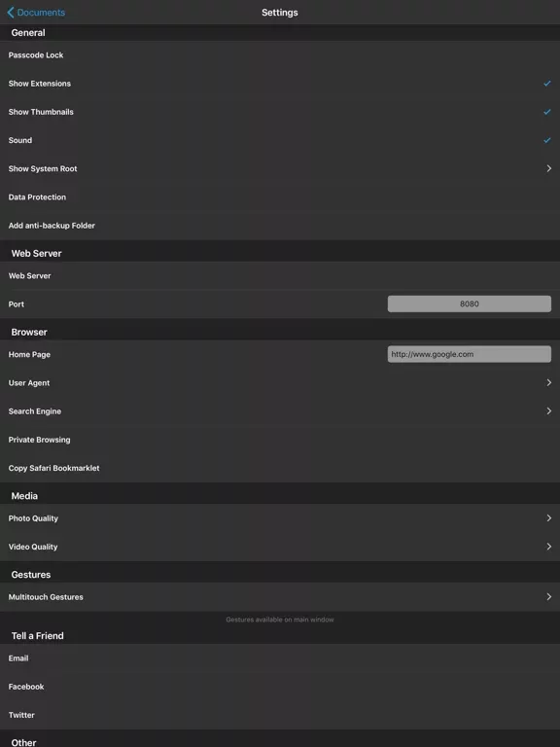Screen dimensions: 560x747
Task: Open Passcode Lock setting
Action: (x=280, y=55)
